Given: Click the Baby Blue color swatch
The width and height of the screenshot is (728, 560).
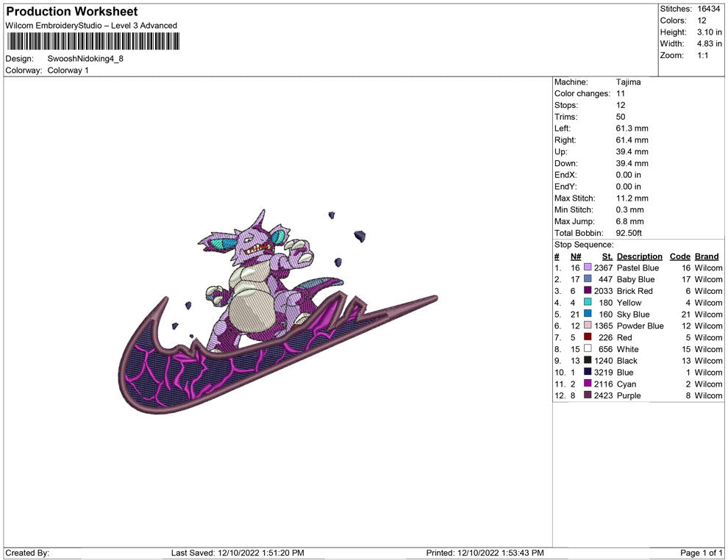Looking at the screenshot, I should [x=588, y=279].
